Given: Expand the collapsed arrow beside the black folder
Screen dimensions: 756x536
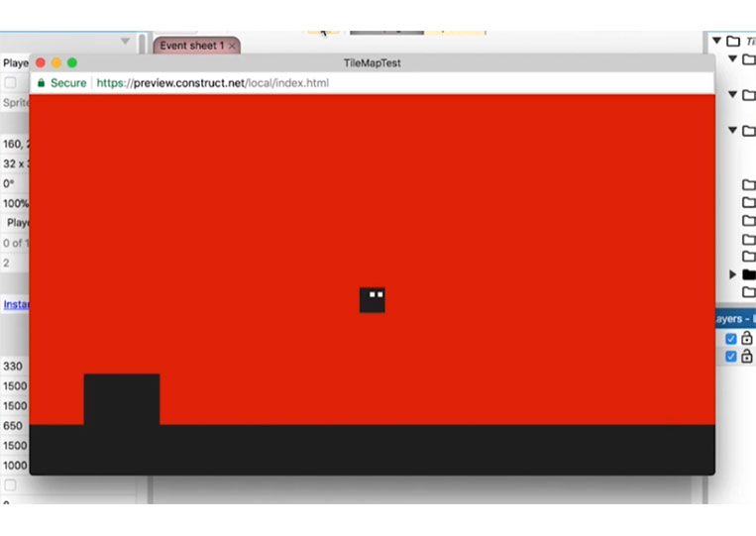Looking at the screenshot, I should pos(733,274).
